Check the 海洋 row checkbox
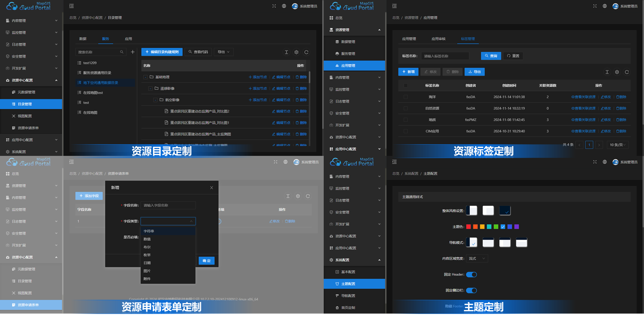Image resolution: width=644 pixels, height=326 pixels. coord(405,97)
